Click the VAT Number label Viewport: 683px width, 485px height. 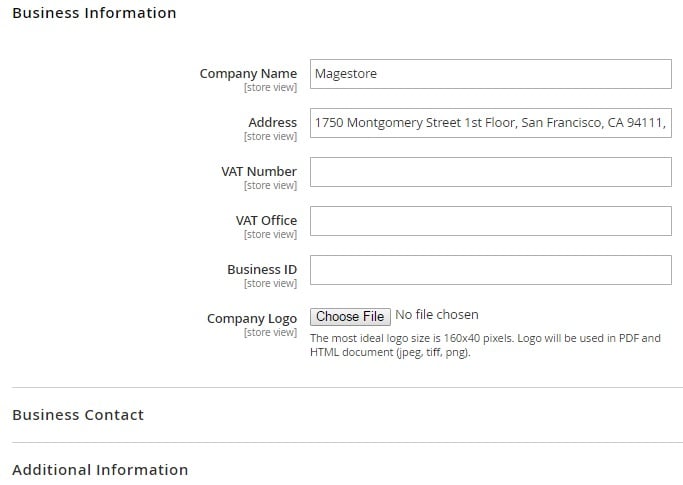coord(259,171)
